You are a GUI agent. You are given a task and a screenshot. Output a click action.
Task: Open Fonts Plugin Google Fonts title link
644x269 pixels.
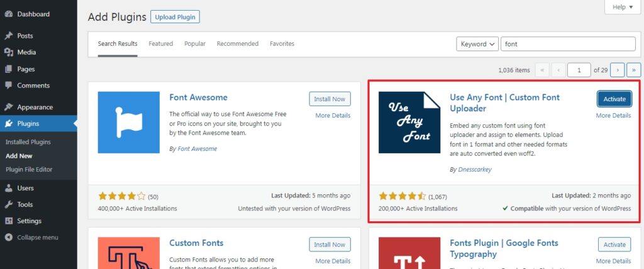pos(504,248)
